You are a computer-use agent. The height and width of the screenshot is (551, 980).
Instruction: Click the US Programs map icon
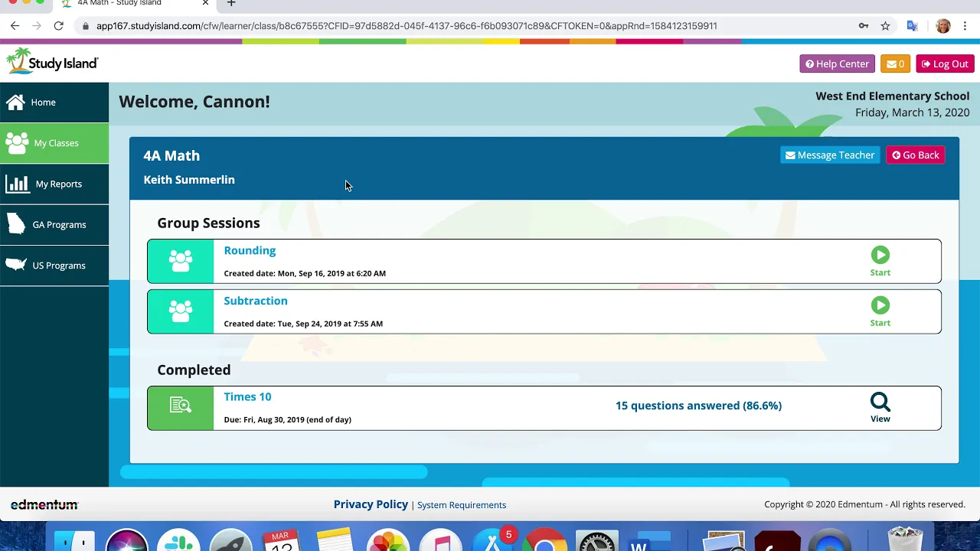[x=16, y=265]
